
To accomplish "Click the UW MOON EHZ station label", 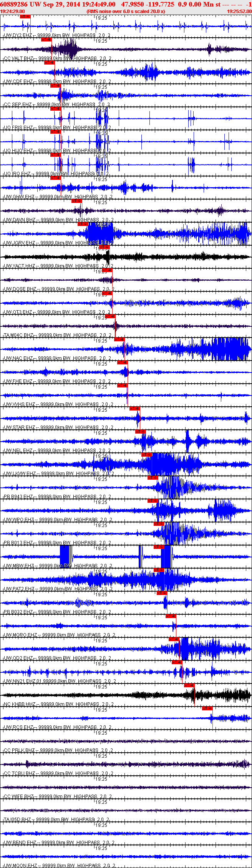I will click(20, 866).
